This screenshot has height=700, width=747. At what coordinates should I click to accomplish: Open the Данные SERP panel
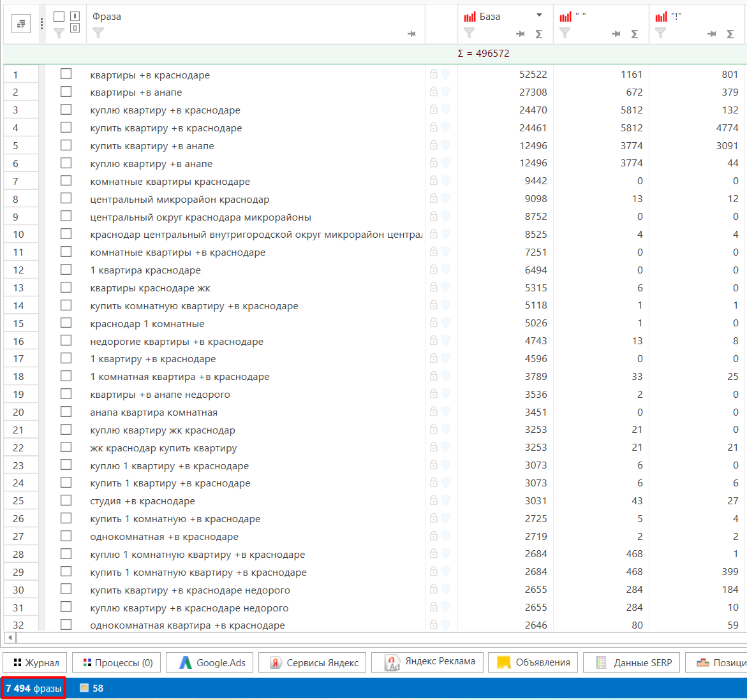632,662
